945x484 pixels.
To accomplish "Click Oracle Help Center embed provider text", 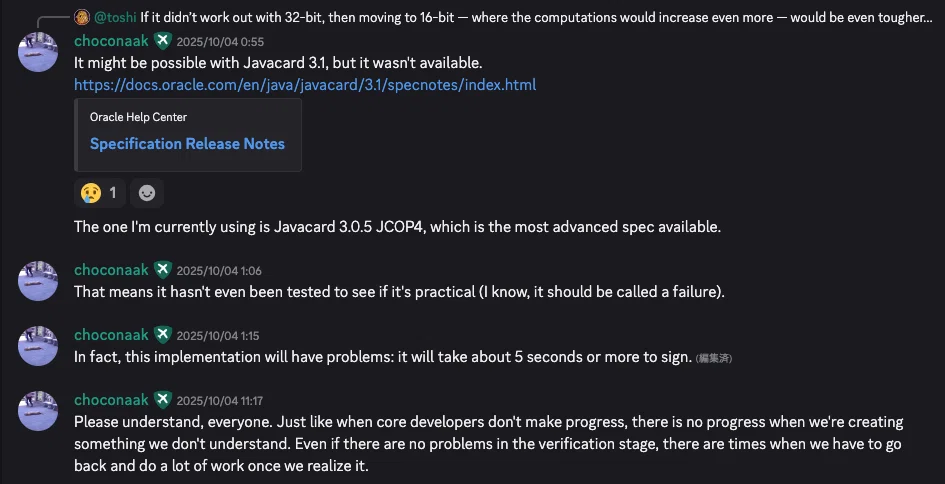I will pos(139,117).
